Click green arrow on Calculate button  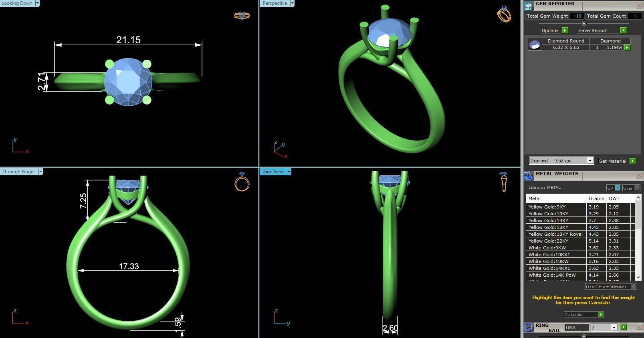tap(600, 314)
